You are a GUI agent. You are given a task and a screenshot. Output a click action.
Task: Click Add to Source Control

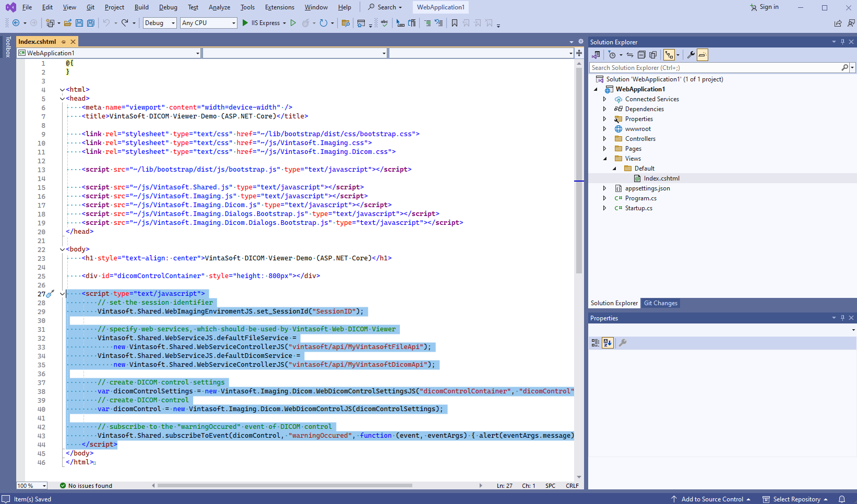(x=712, y=499)
